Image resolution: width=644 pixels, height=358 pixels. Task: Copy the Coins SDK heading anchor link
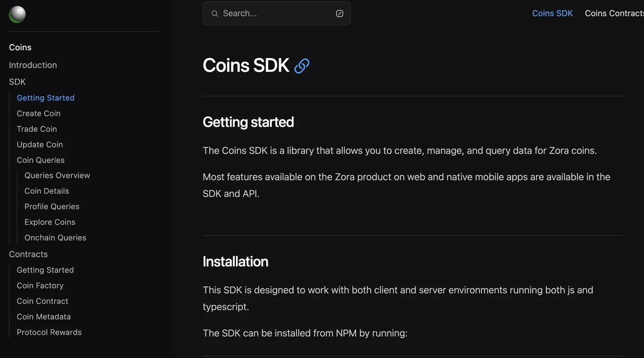[302, 66]
